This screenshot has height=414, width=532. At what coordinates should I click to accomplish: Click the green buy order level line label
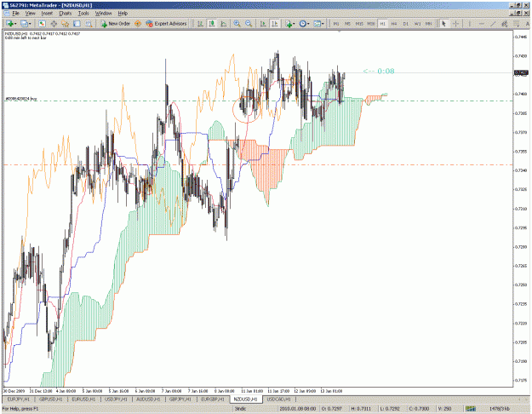point(21,99)
